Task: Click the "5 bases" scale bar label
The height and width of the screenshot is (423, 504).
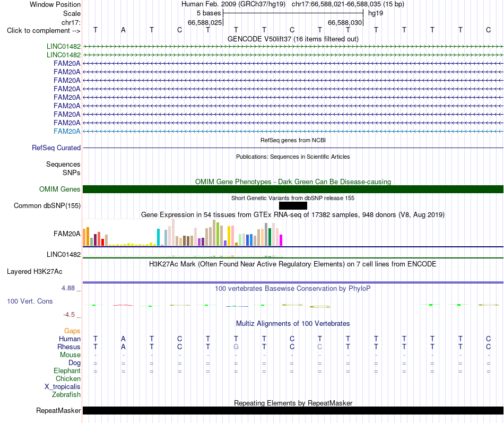Action: (209, 13)
